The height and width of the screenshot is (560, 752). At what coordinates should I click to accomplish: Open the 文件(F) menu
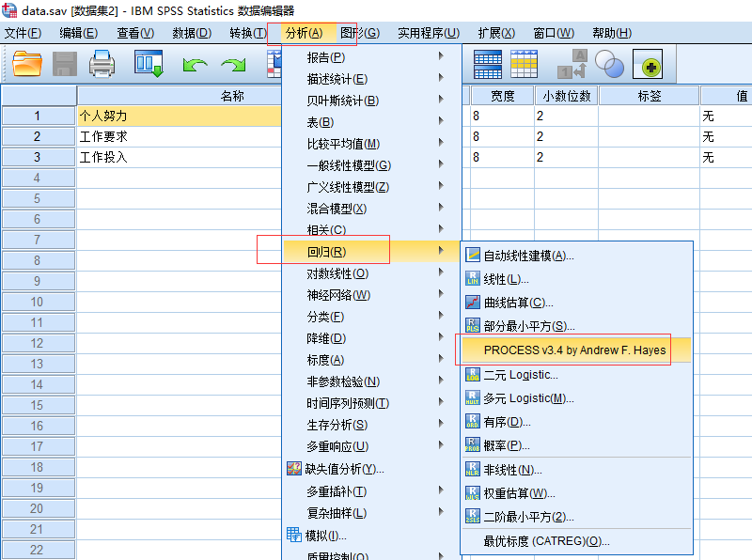23,33
